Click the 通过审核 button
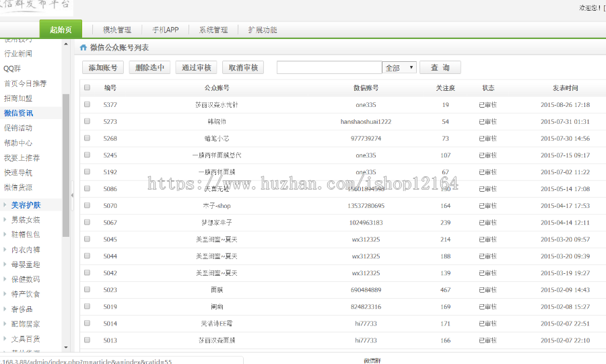Image resolution: width=606 pixels, height=364 pixels. point(197,67)
